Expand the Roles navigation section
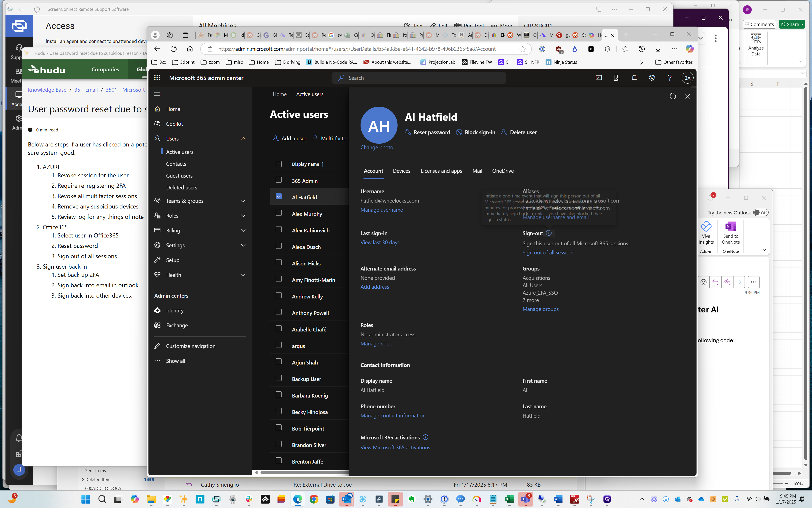 pyautogui.click(x=243, y=216)
